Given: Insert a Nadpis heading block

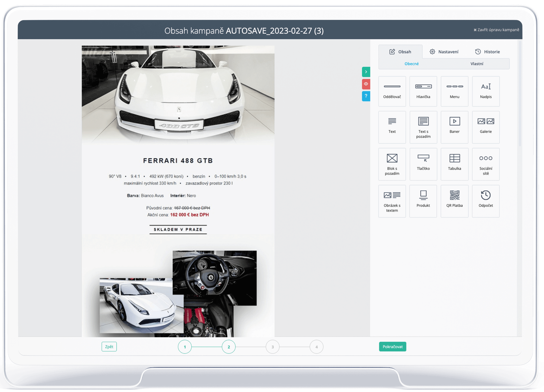Looking at the screenshot, I should click(x=486, y=91).
